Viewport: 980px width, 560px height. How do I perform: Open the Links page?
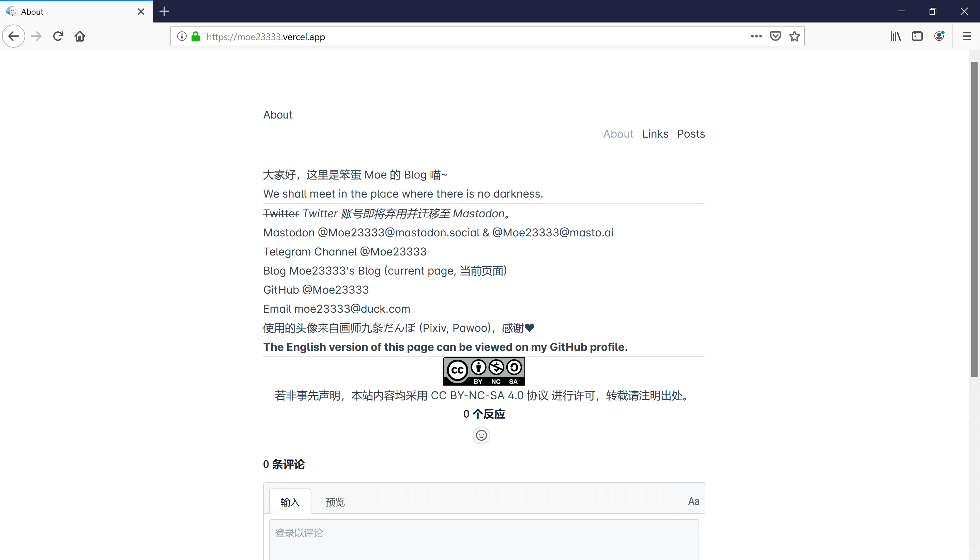click(x=655, y=134)
